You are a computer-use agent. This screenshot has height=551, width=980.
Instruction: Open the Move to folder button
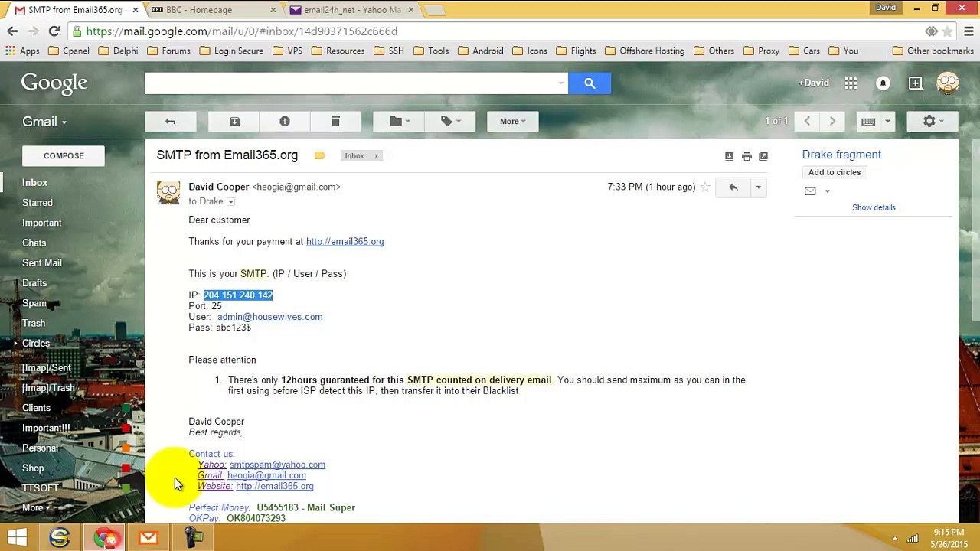coord(399,121)
